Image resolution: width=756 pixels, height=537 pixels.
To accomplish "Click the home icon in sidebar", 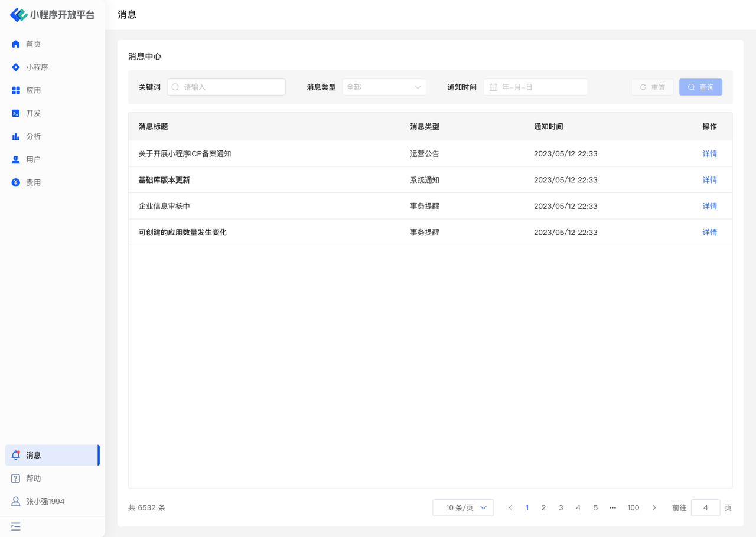I will click(16, 44).
